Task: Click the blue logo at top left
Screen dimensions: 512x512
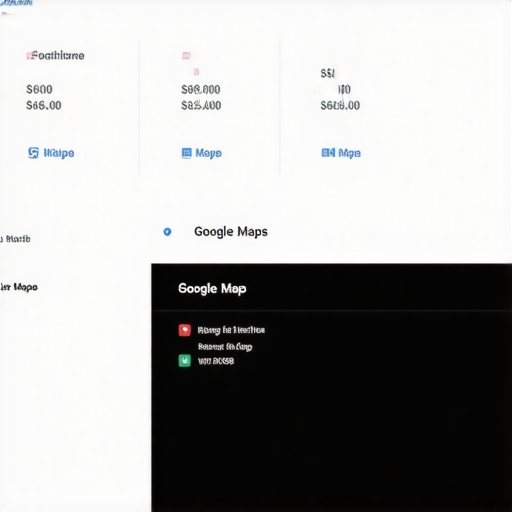Action: coord(16,3)
